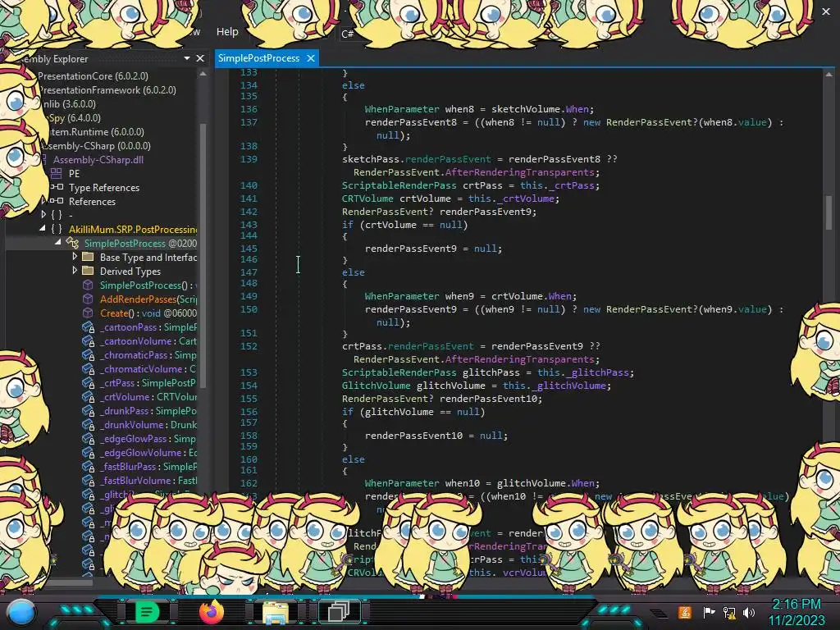Select the _crtVolume field
Viewport: 840px width, 630px height.
point(148,396)
